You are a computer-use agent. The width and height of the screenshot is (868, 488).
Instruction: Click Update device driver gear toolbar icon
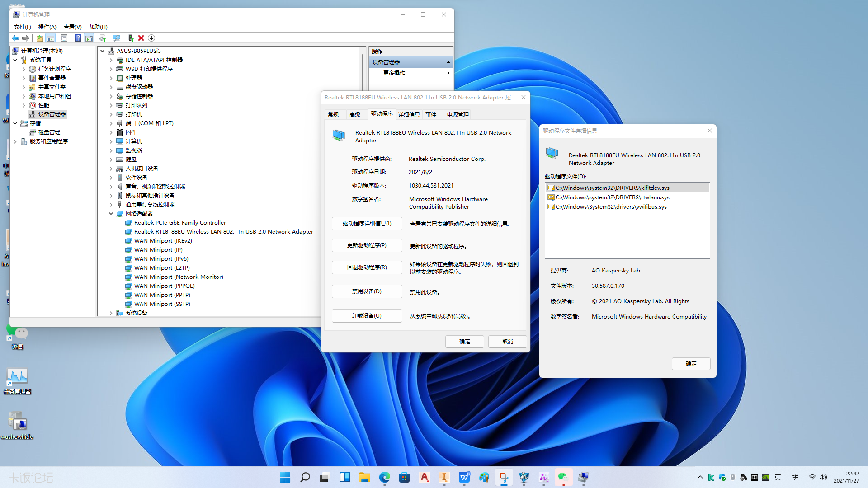103,38
